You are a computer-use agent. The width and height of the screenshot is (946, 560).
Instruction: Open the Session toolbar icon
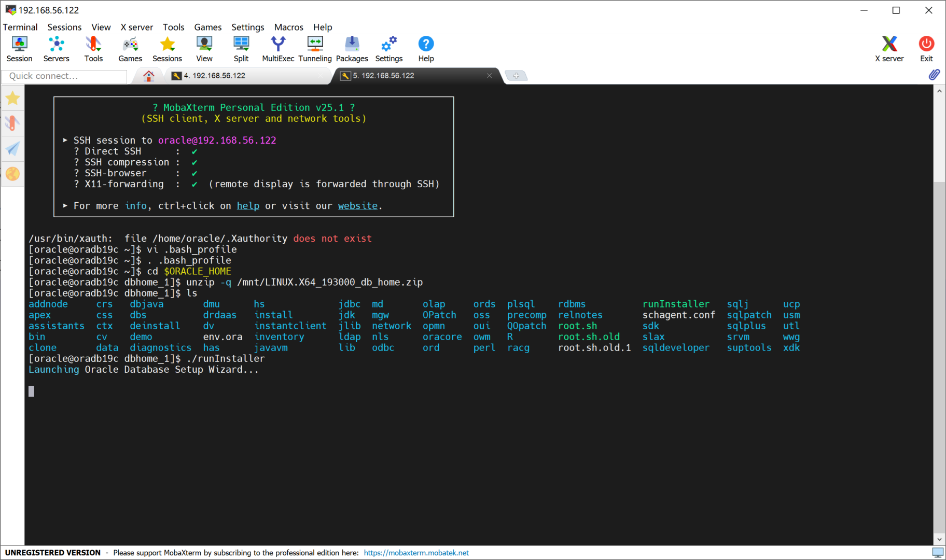pyautogui.click(x=19, y=49)
